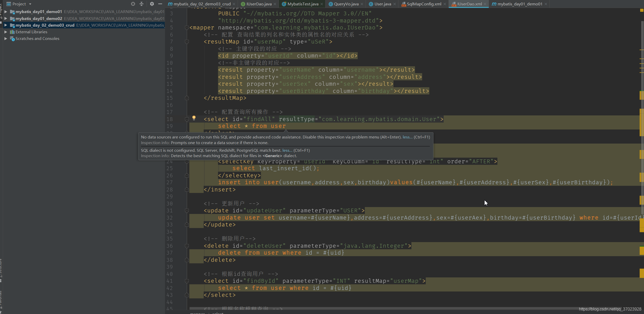The width and height of the screenshot is (644, 314).
Task: Hide the Project panel with minus icon
Action: (x=160, y=4)
